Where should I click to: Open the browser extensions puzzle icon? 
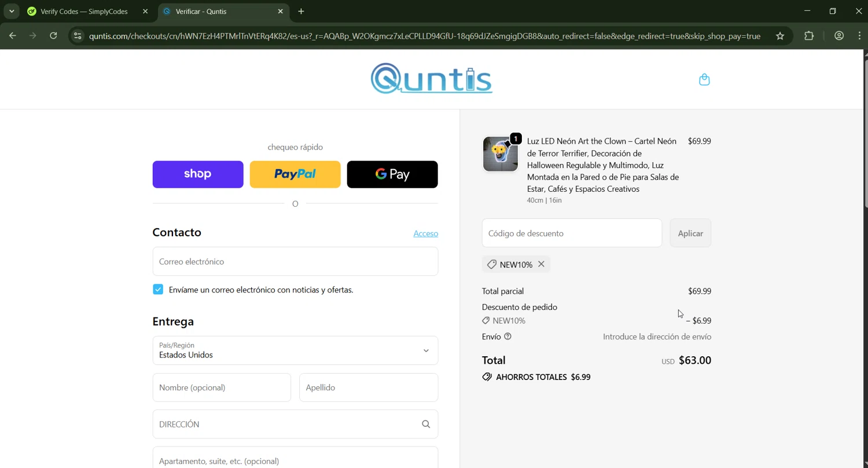809,36
